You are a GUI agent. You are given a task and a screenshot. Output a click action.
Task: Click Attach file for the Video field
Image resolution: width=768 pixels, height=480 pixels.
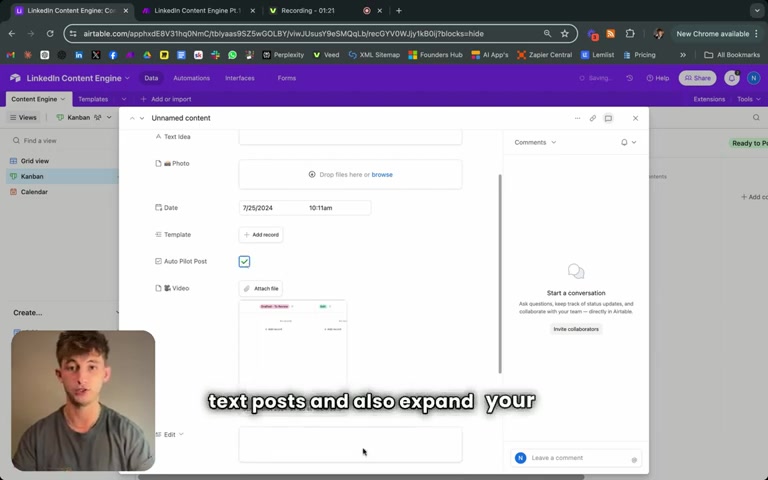[261, 289]
